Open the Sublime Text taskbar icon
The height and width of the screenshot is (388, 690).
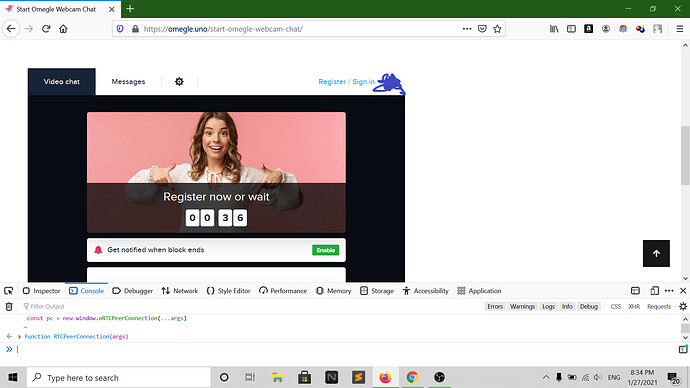pos(358,377)
